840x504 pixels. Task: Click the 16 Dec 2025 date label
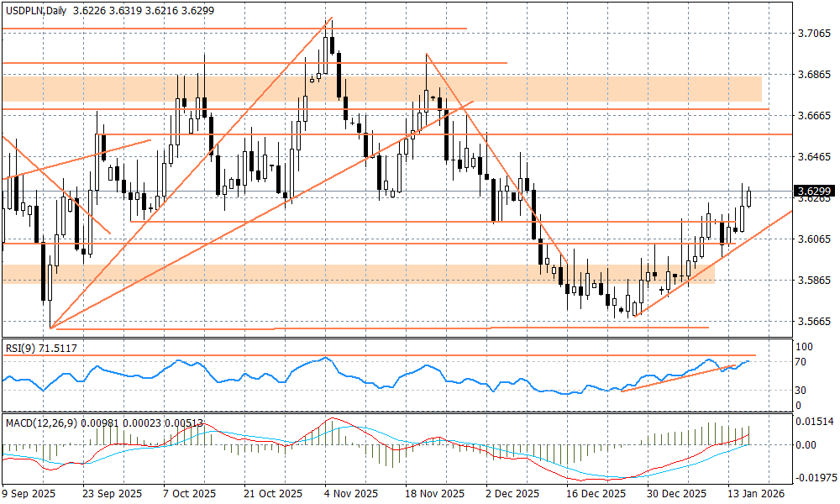pyautogui.click(x=595, y=494)
